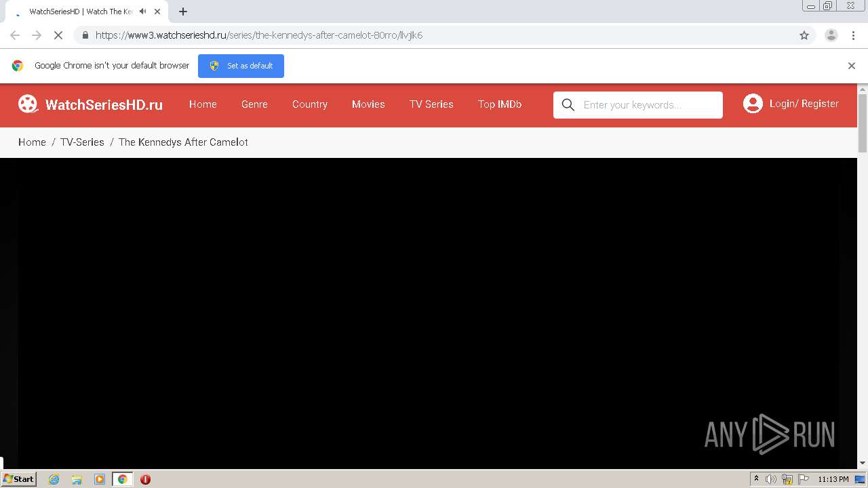Viewport: 868px width, 488px height.
Task: Mute the tab audio speaker icon
Action: (x=142, y=12)
